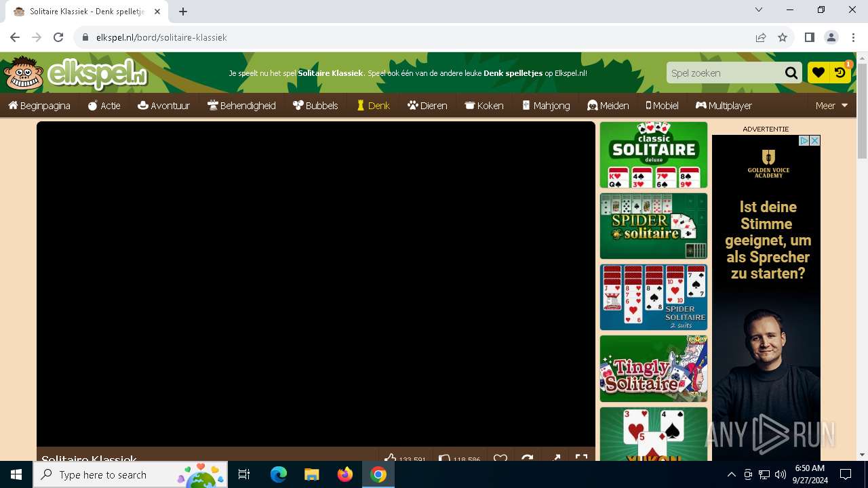Open Task View on taskbar
This screenshot has width=868, height=488.
(244, 474)
